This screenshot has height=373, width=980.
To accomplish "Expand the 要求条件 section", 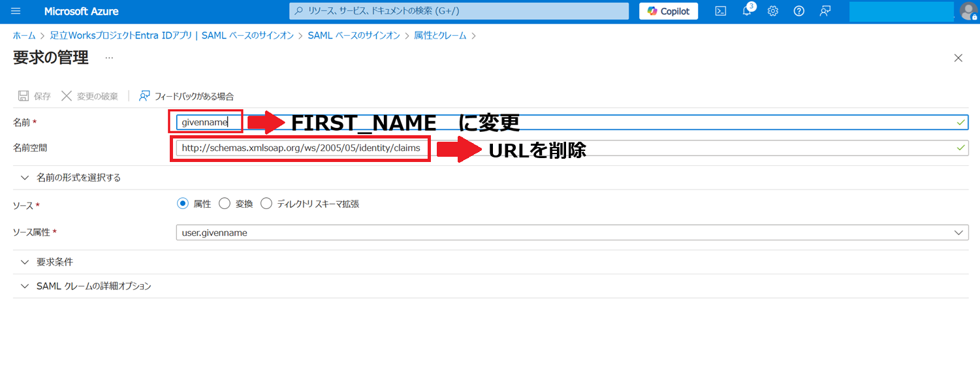I will tap(55, 262).
